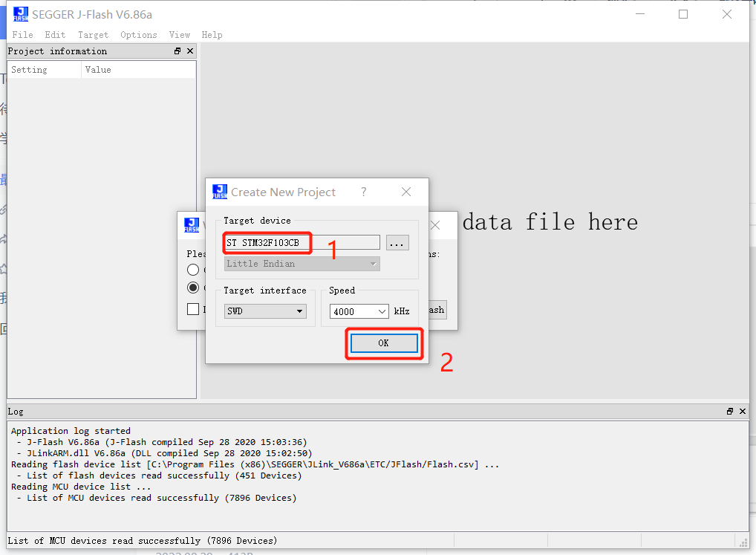
Task: Open the View menu
Action: coord(180,35)
